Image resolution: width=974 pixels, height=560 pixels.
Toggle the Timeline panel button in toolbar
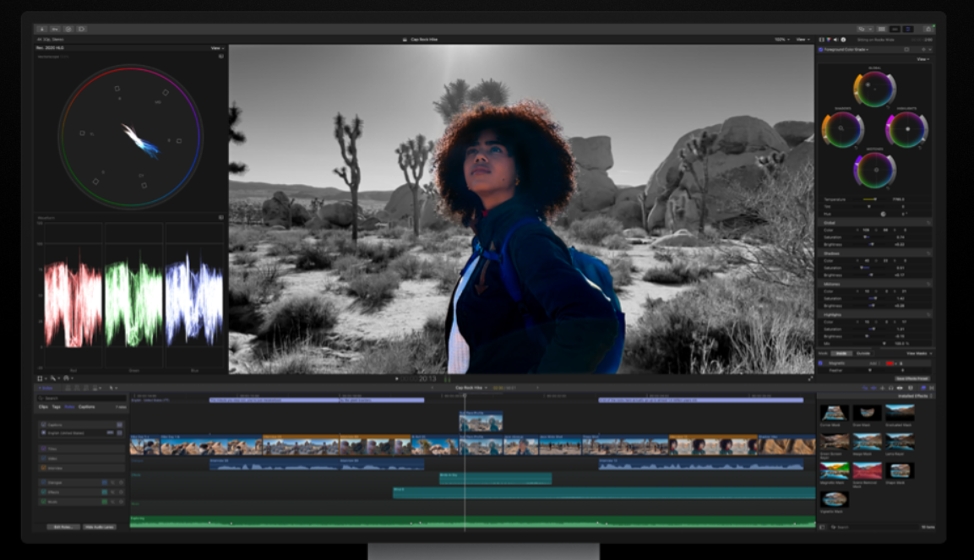(x=895, y=30)
